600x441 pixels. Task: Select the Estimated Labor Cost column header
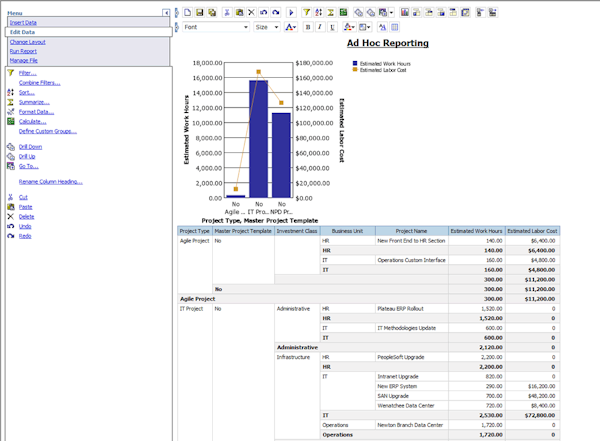pos(532,231)
